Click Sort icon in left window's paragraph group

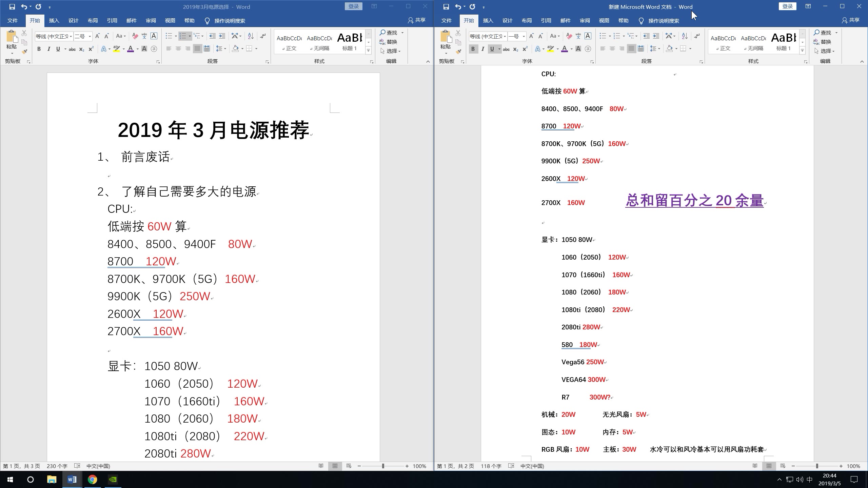click(251, 36)
